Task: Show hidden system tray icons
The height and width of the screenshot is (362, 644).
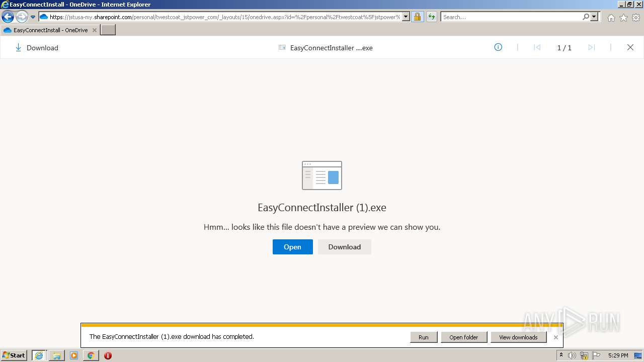Action: pyautogui.click(x=561, y=355)
